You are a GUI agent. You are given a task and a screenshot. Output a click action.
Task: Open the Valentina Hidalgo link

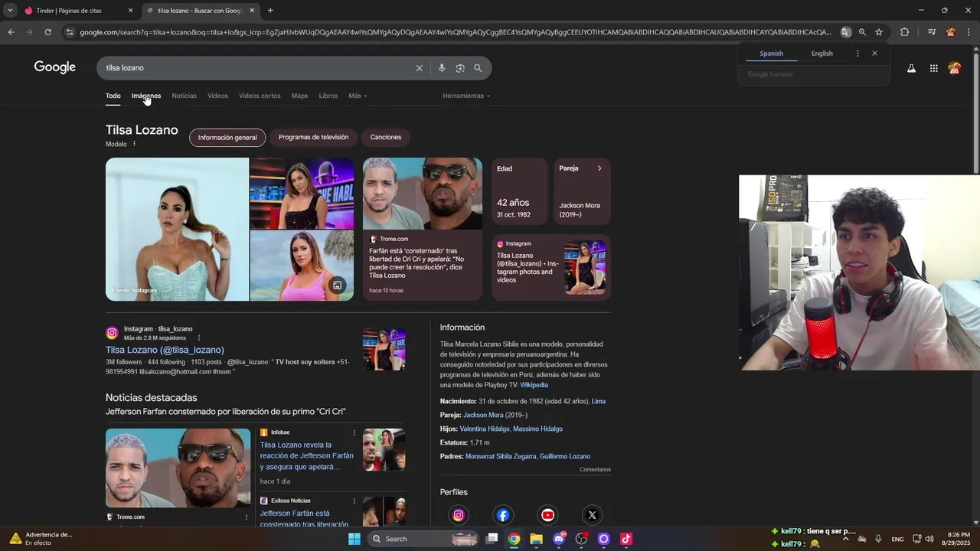tap(484, 429)
